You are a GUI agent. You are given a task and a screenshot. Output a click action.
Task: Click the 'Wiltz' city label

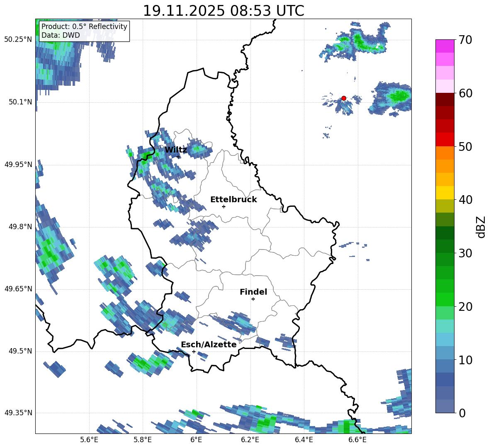coord(176,150)
